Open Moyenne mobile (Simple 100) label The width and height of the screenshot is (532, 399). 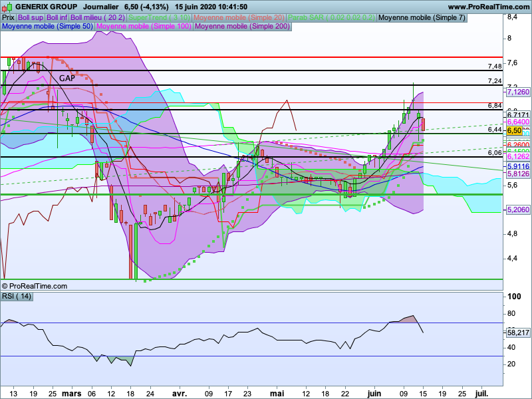tap(144, 26)
